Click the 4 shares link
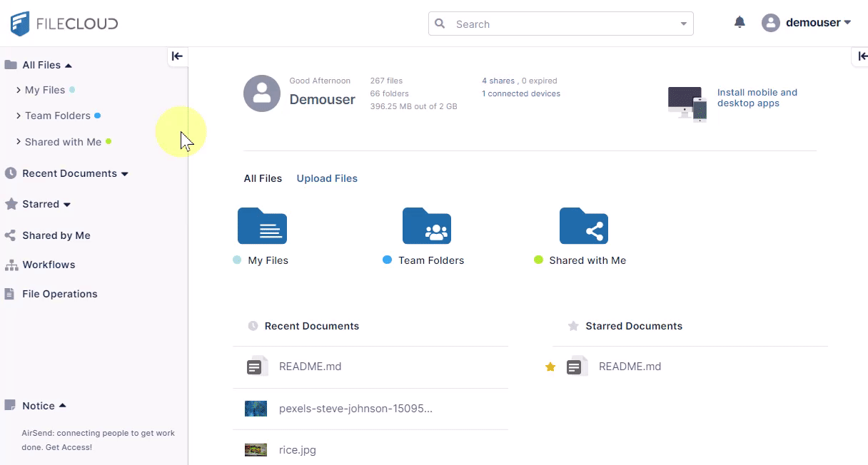The image size is (868, 465). coord(498,81)
